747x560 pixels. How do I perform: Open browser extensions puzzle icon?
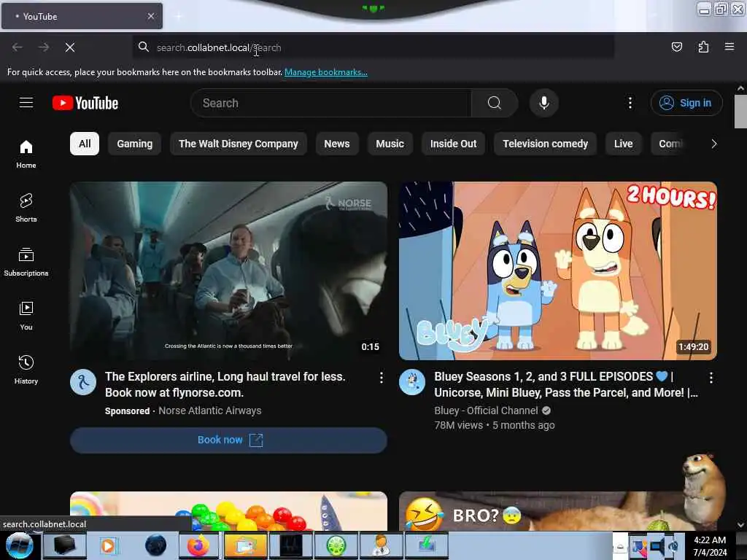[x=703, y=47]
